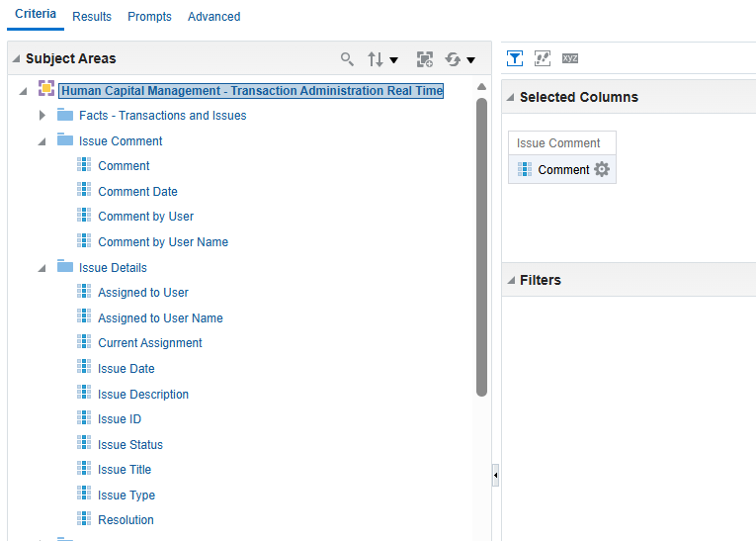The width and height of the screenshot is (756, 541).
Task: Select Comment by User Name column
Action: (x=163, y=242)
